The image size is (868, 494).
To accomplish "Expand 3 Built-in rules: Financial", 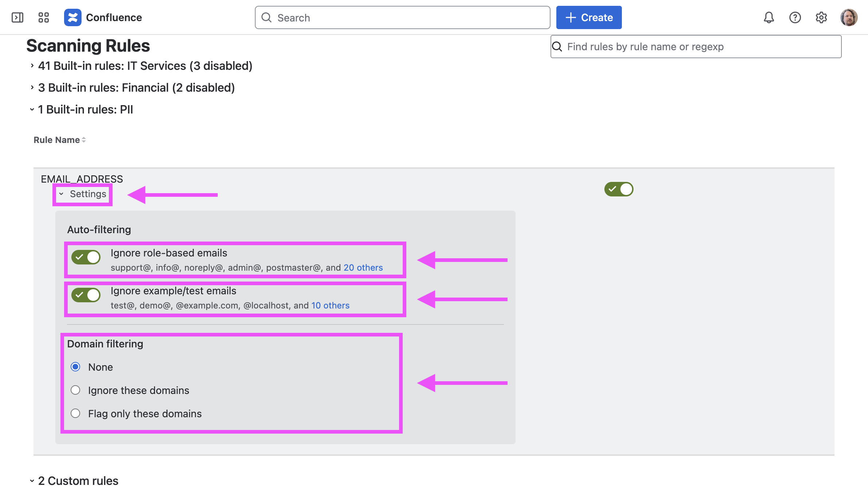I will [136, 88].
